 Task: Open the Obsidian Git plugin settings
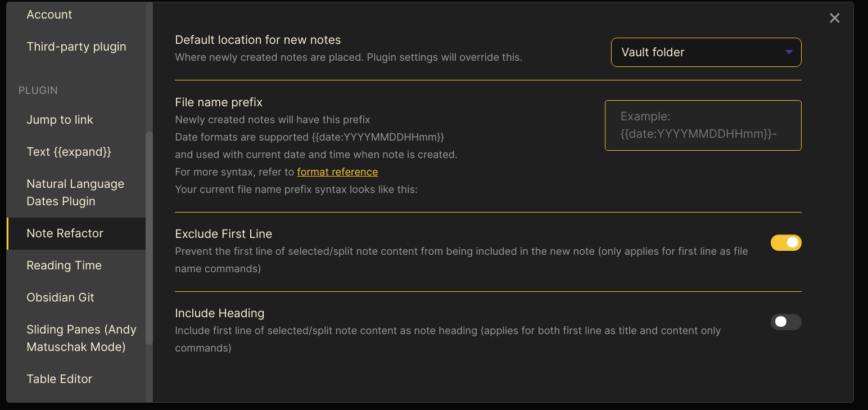(x=60, y=297)
